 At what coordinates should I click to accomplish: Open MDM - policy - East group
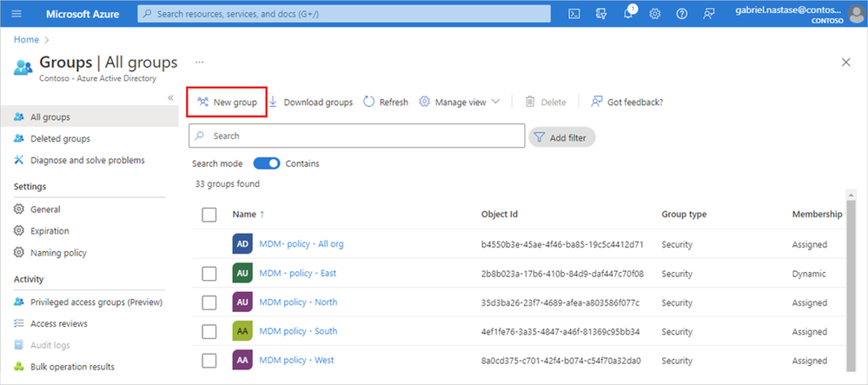click(297, 273)
